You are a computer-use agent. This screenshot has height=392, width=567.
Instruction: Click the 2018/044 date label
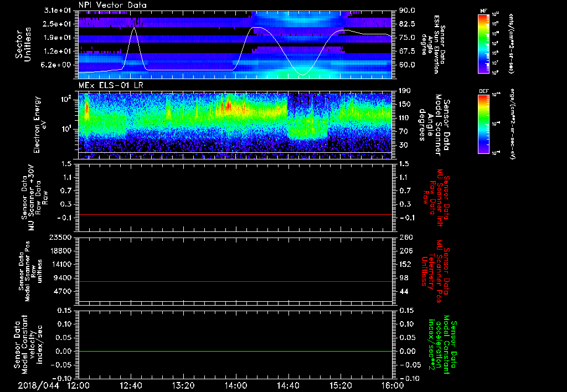pos(38,385)
